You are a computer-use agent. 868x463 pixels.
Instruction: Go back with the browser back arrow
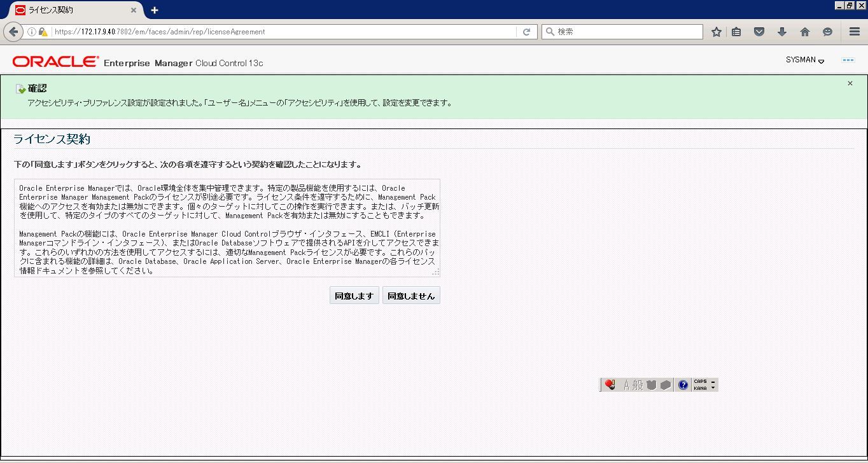(x=13, y=32)
